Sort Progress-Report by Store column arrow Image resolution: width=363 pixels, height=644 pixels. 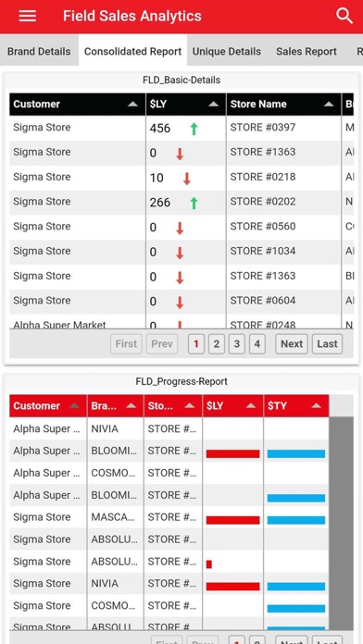(190, 406)
